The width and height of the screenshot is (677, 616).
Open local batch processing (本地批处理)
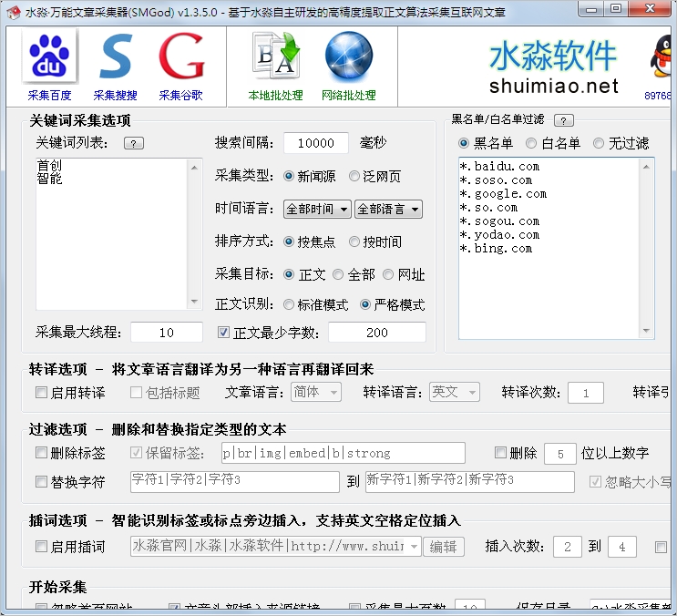pyautogui.click(x=275, y=58)
